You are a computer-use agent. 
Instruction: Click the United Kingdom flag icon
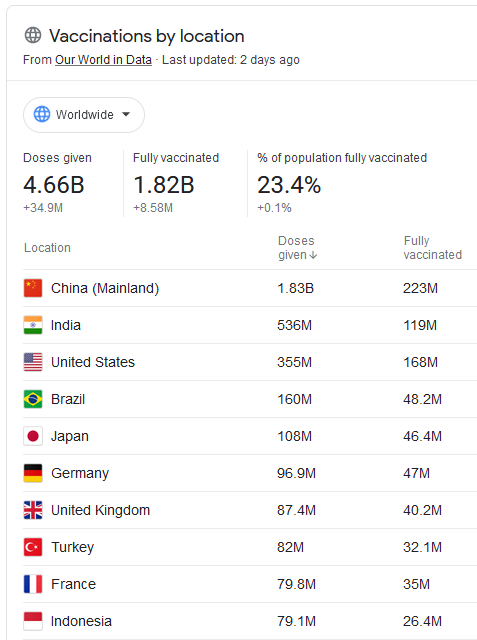coord(33,510)
